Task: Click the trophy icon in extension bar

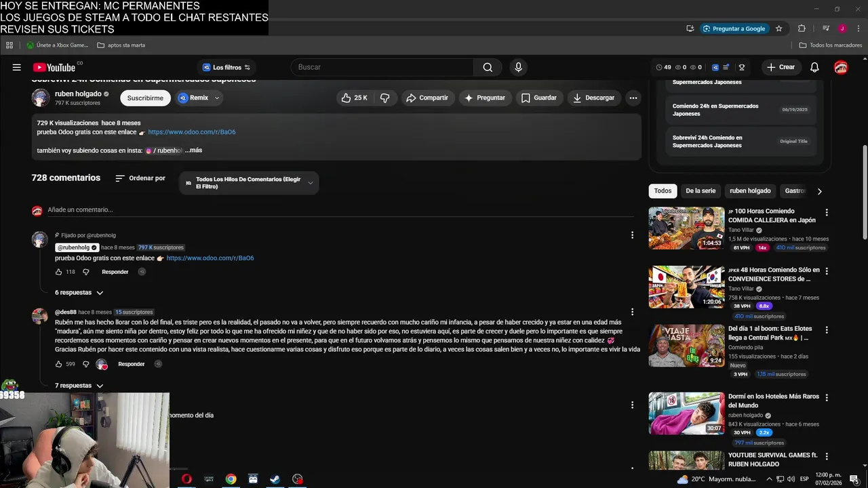Action: [x=742, y=67]
